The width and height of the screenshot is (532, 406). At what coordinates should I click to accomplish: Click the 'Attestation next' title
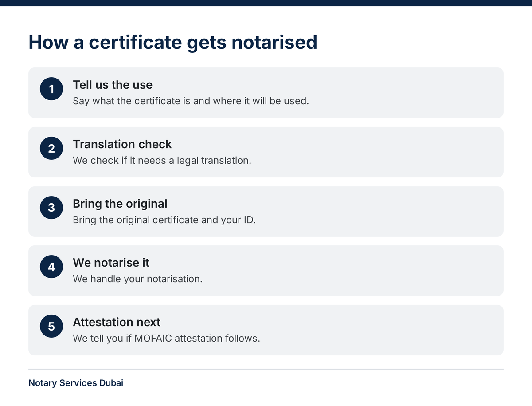point(117,322)
